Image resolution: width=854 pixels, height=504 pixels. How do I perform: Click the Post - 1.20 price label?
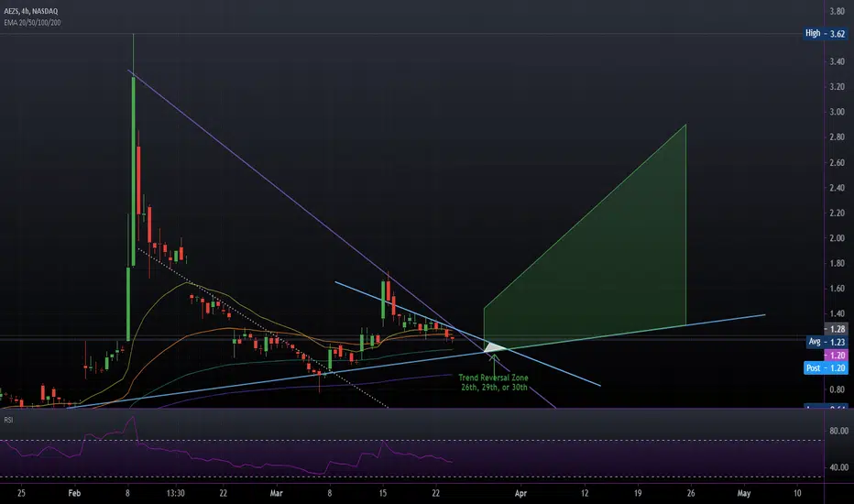[826, 367]
